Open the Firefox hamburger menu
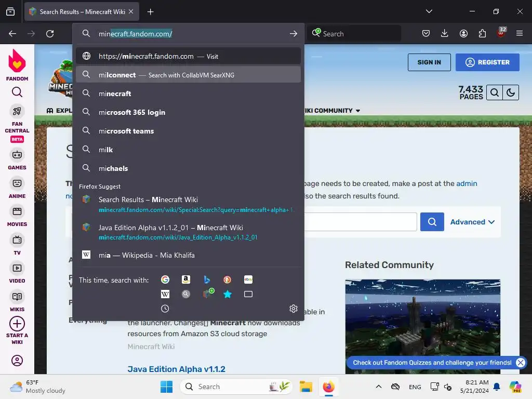532x399 pixels. (520, 33)
